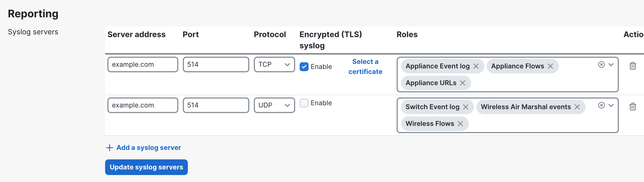Delete the second syslog server row

633,107
